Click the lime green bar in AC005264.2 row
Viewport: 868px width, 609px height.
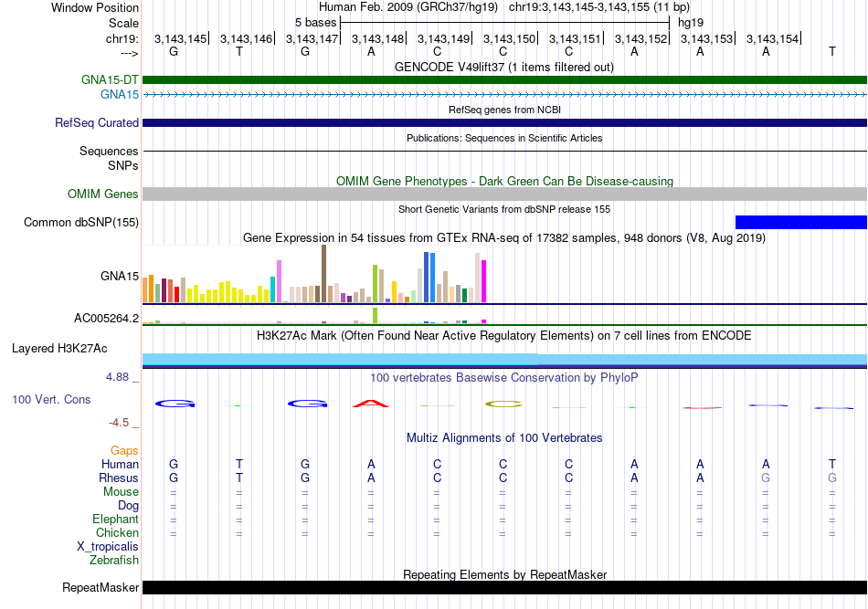376,315
